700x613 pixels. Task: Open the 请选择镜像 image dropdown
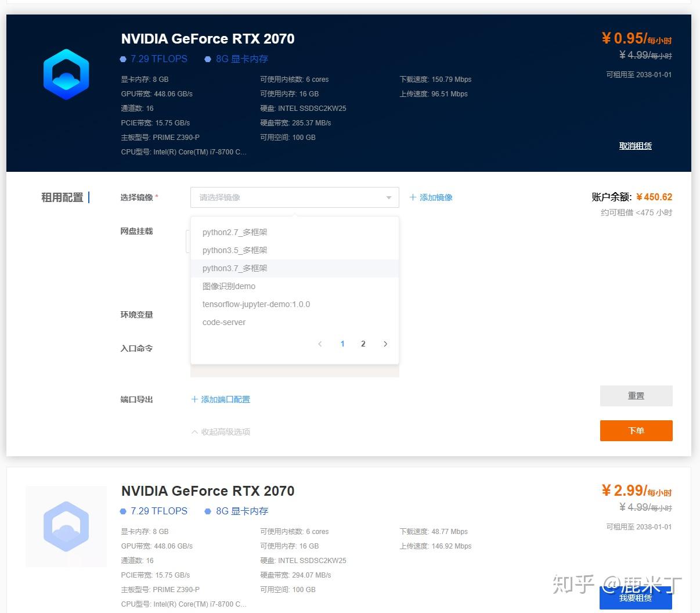(294, 197)
